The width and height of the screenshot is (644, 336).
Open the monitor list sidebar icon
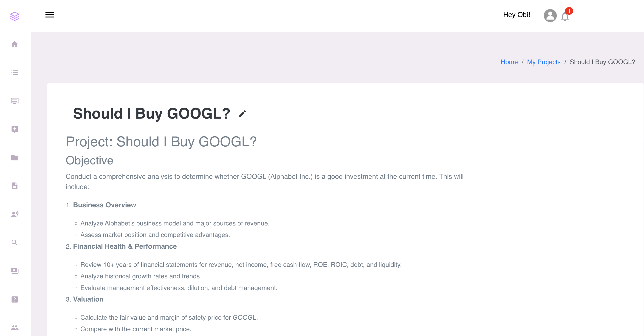pos(15,101)
